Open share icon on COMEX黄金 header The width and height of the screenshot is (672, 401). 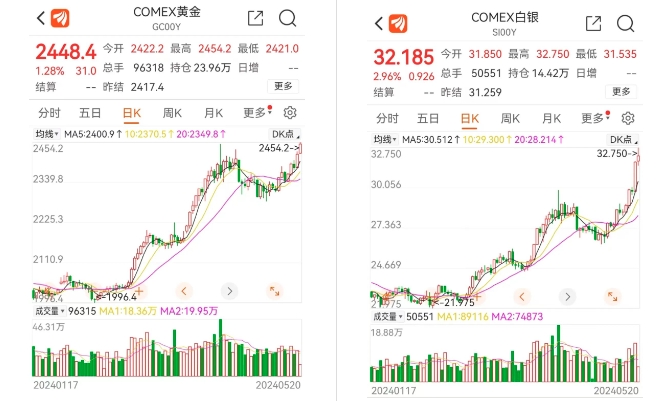click(x=255, y=18)
